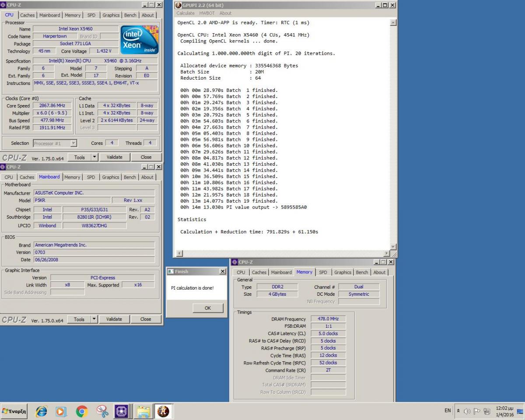The height and width of the screenshot is (420, 525).
Task: Open File Explorer from the taskbar
Action: [143, 411]
